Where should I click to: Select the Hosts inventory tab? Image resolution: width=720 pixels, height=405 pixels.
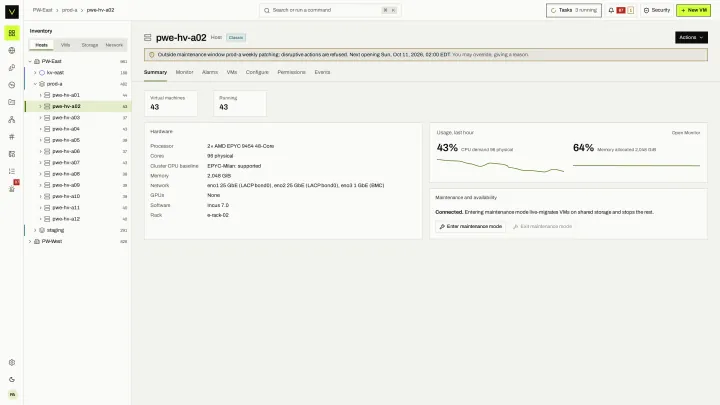(41, 45)
